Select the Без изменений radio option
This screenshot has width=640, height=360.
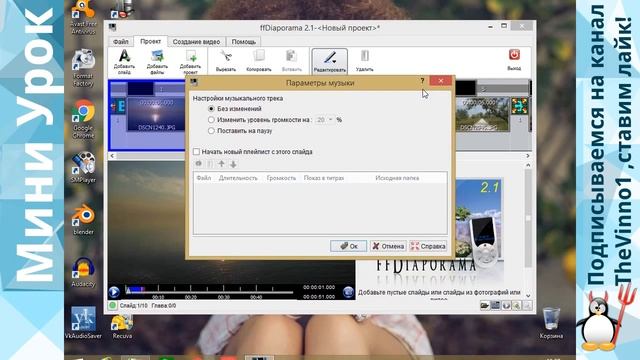click(211, 109)
